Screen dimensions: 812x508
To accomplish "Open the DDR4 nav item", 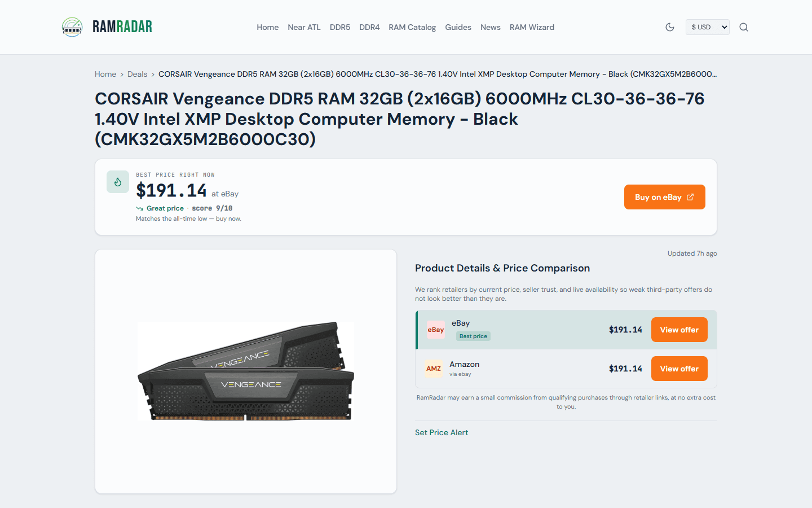I will tap(369, 27).
